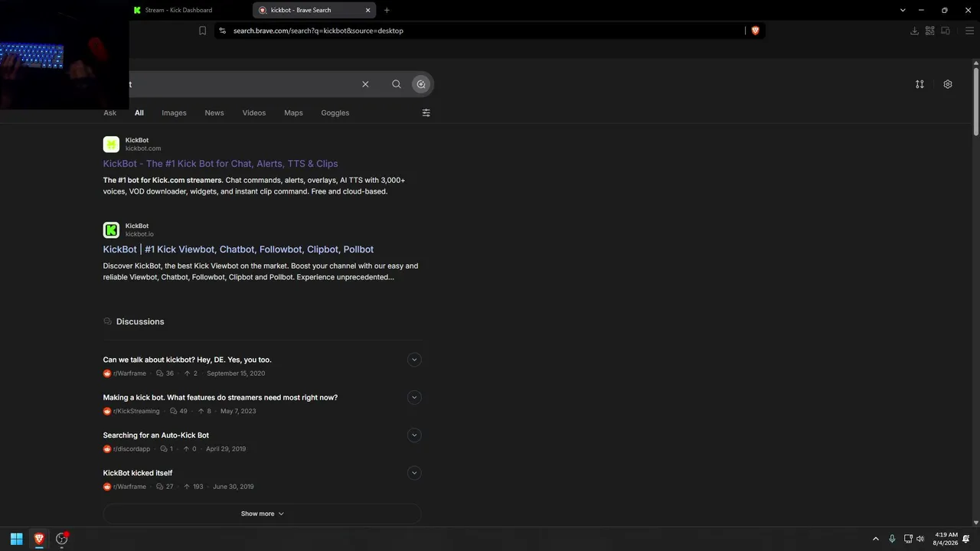Open Brave Search settings gear
Image resolution: width=980 pixels, height=551 pixels.
point(948,84)
